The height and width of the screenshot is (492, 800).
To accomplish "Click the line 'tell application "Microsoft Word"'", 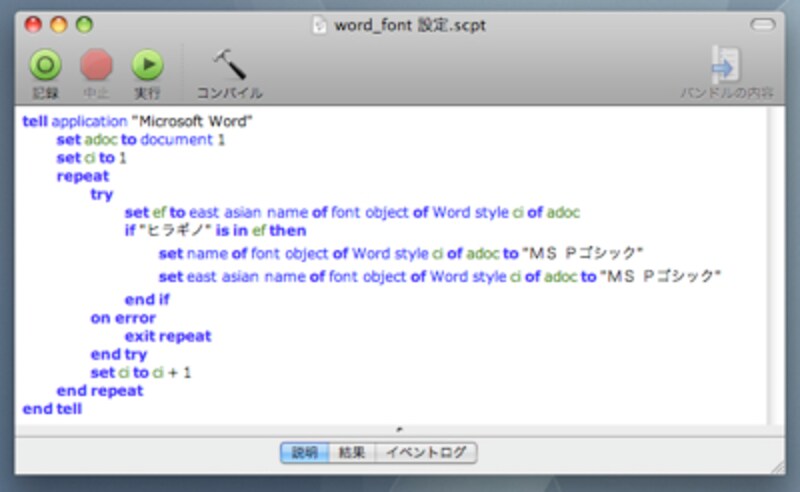I will (x=138, y=121).
